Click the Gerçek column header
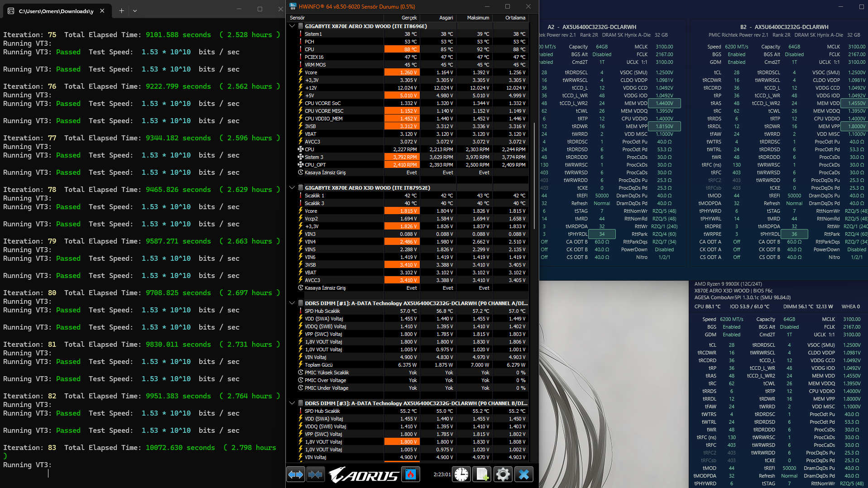 click(402, 18)
